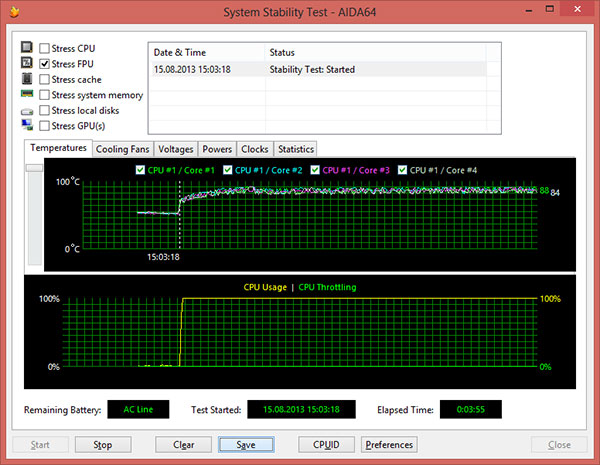Uncheck the Stress FPU checkbox
Screen dimensions: 600x465
click(x=44, y=64)
